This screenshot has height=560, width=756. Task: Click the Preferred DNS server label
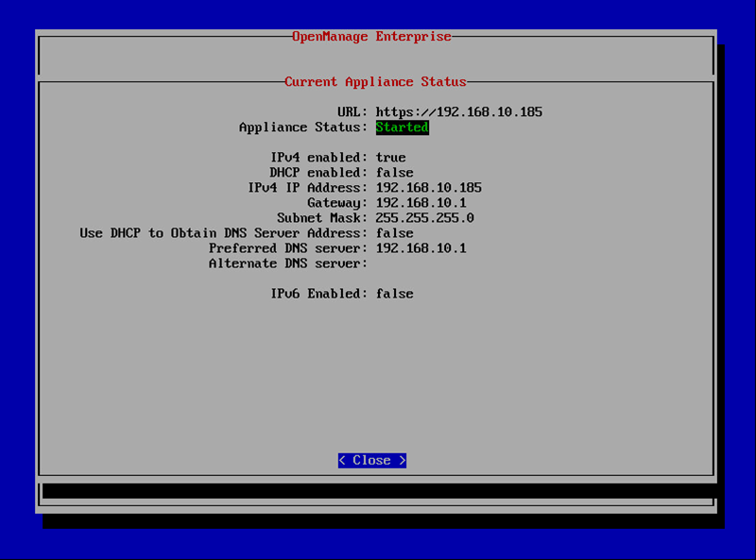click(x=288, y=248)
